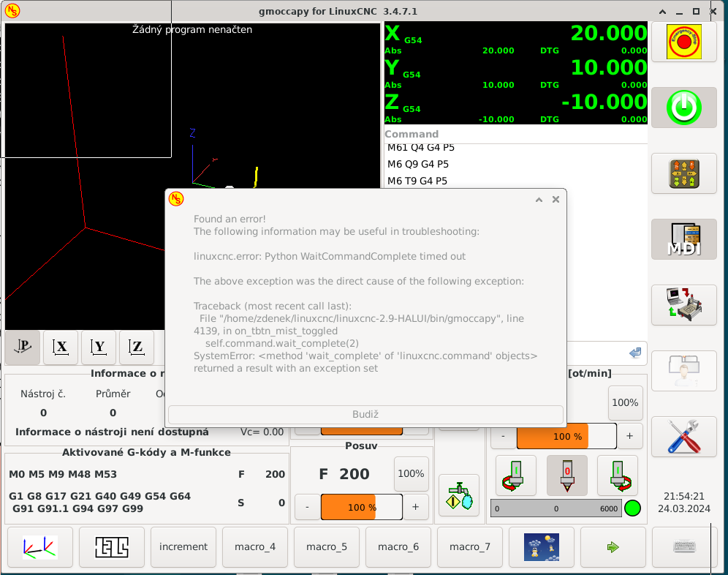Open user tabs button
Viewport: 728px width, 575px height.
(684, 371)
